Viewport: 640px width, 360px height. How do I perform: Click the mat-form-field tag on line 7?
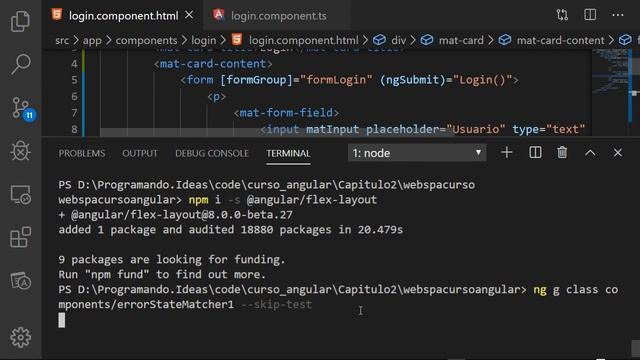point(287,113)
